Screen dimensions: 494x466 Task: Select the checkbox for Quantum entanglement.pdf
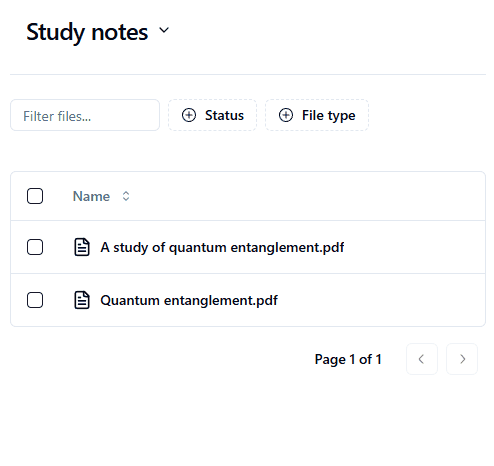point(35,300)
